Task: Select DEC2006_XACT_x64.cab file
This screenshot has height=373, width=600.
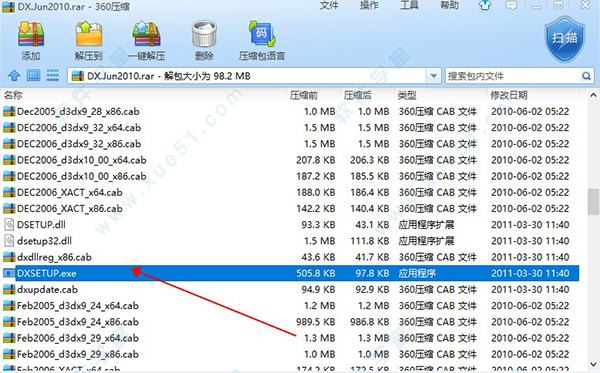Action: (70, 192)
